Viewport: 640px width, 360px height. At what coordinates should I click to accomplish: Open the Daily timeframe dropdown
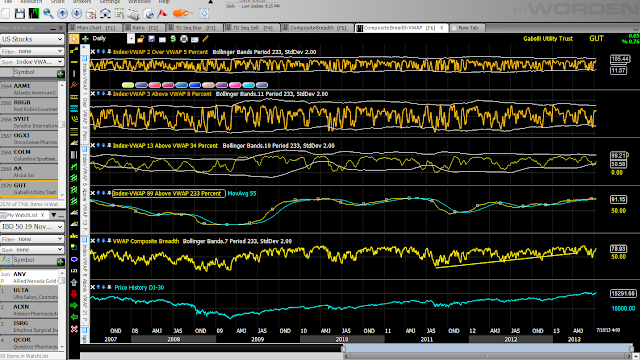[x=131, y=39]
